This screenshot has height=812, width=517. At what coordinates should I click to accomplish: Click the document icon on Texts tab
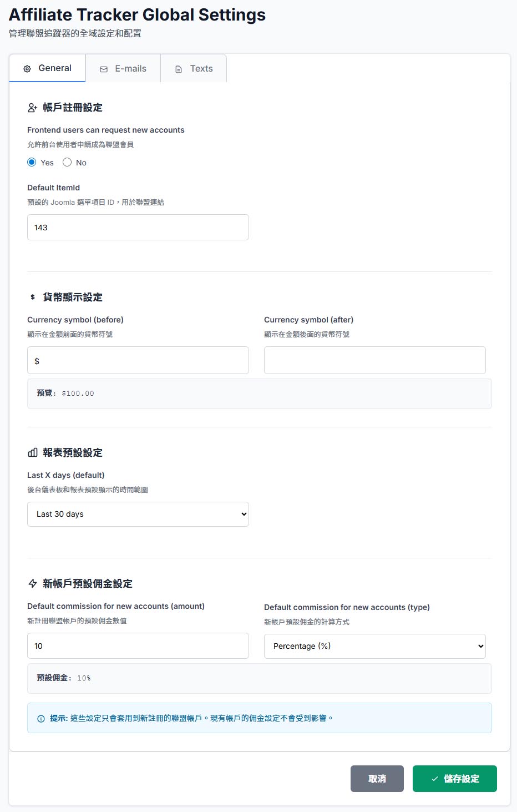tap(179, 69)
